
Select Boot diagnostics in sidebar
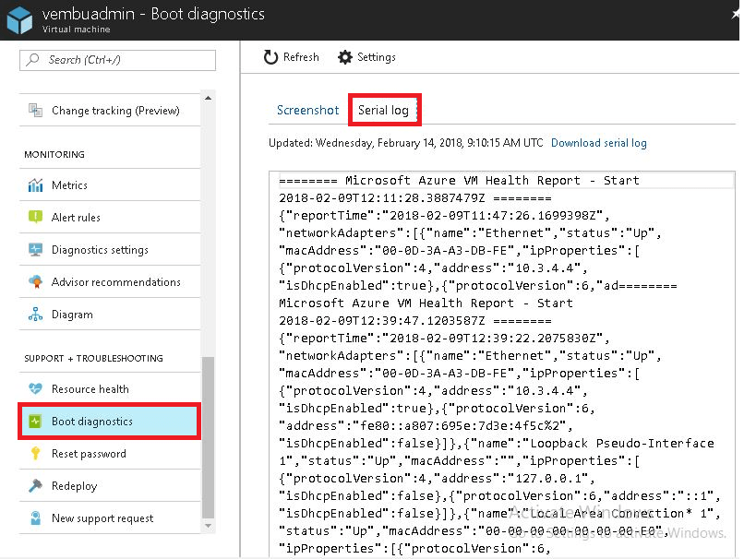tap(110, 422)
